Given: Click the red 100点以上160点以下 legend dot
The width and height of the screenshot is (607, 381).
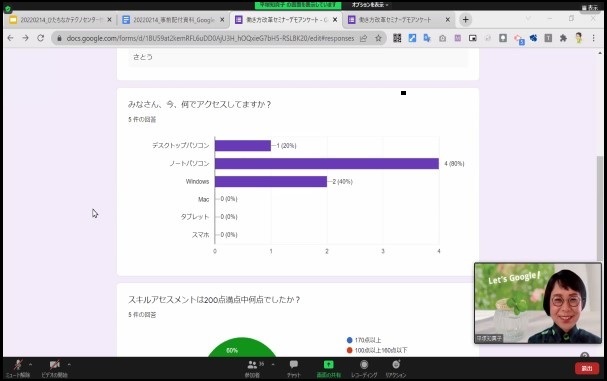Looking at the screenshot, I should tap(350, 350).
